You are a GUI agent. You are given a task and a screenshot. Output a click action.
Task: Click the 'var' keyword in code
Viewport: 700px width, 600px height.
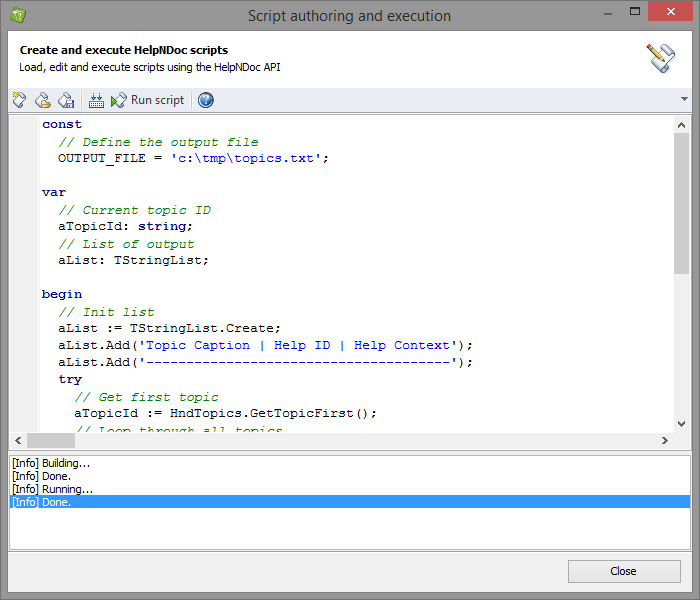coord(54,192)
